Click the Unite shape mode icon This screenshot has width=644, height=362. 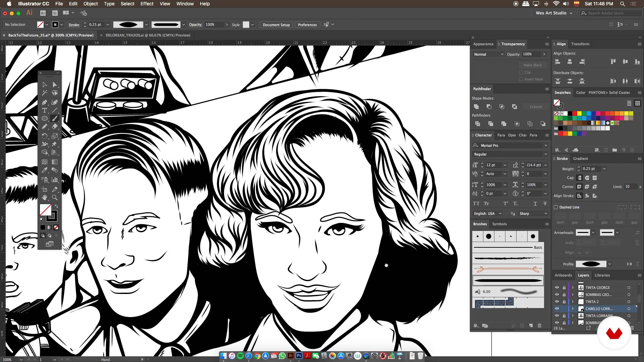pyautogui.click(x=476, y=107)
